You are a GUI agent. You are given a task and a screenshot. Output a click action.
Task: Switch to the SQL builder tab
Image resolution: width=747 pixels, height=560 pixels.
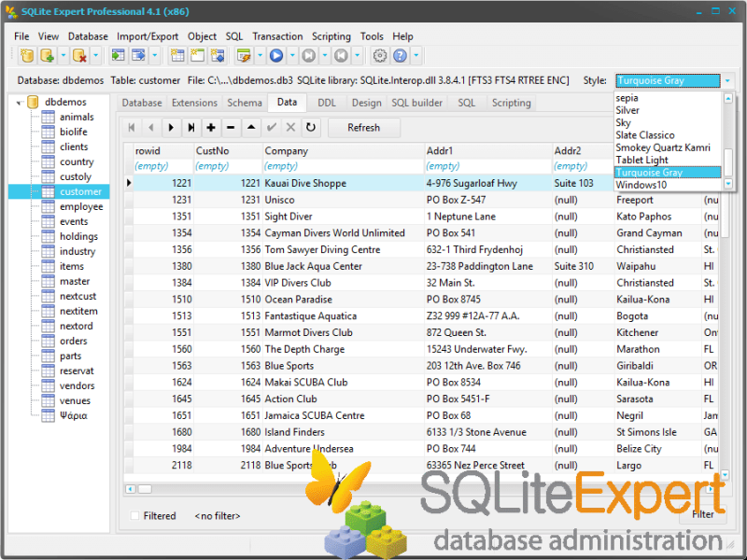(416, 103)
